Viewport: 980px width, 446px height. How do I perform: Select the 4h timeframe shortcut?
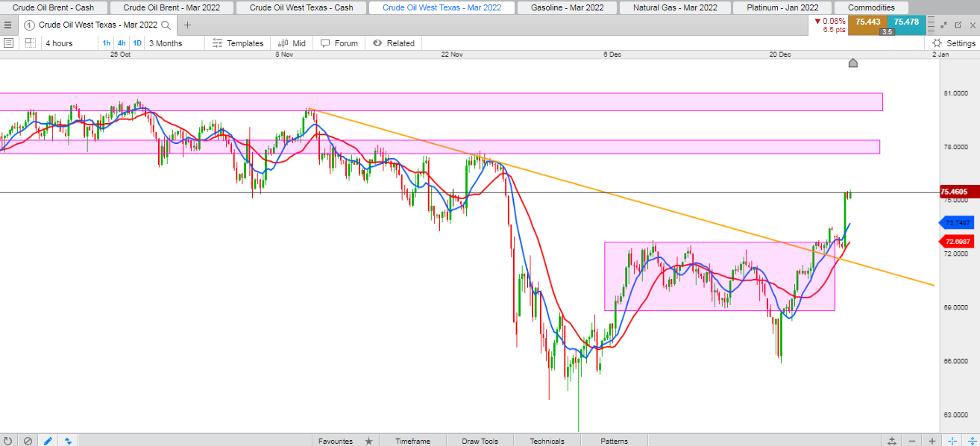[x=122, y=43]
